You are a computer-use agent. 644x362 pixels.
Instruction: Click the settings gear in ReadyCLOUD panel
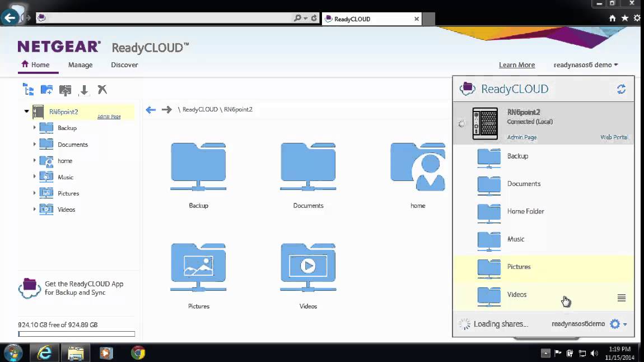pos(615,324)
